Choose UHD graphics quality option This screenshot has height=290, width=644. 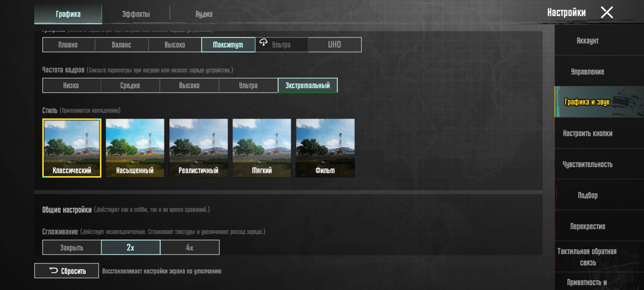[335, 45]
